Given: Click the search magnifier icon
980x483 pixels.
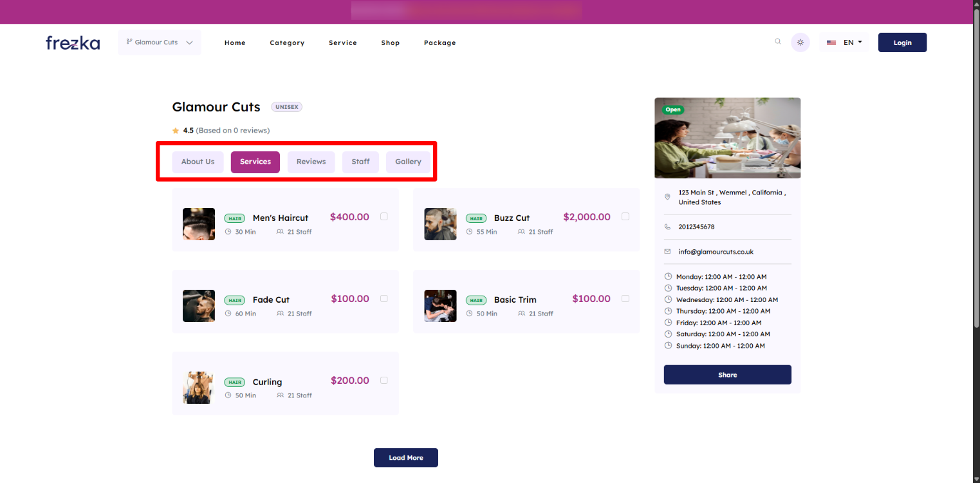Looking at the screenshot, I should (x=778, y=42).
